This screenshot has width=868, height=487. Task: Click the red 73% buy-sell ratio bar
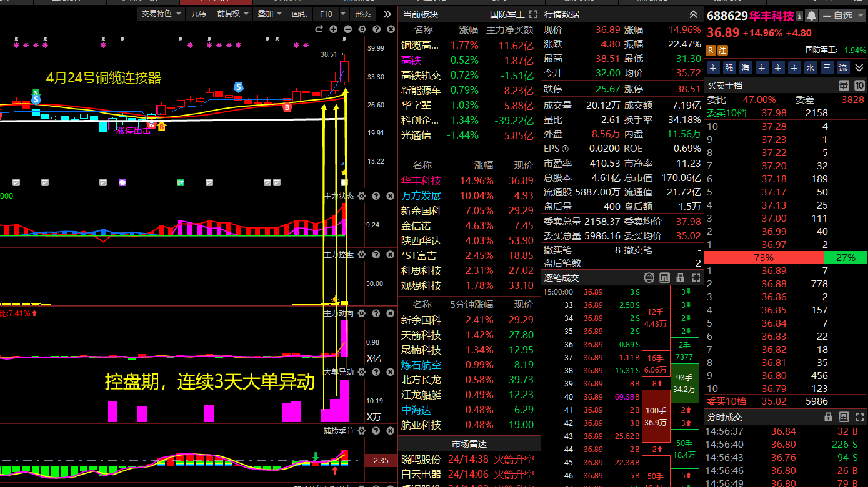click(764, 257)
